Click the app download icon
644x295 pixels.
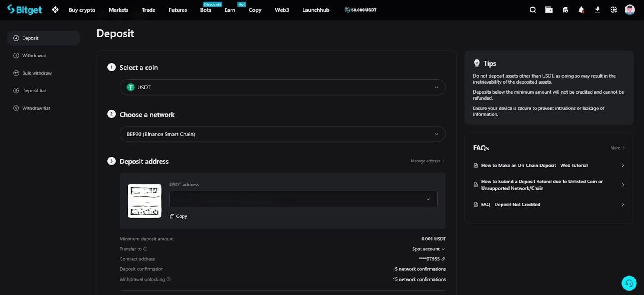[x=597, y=10]
